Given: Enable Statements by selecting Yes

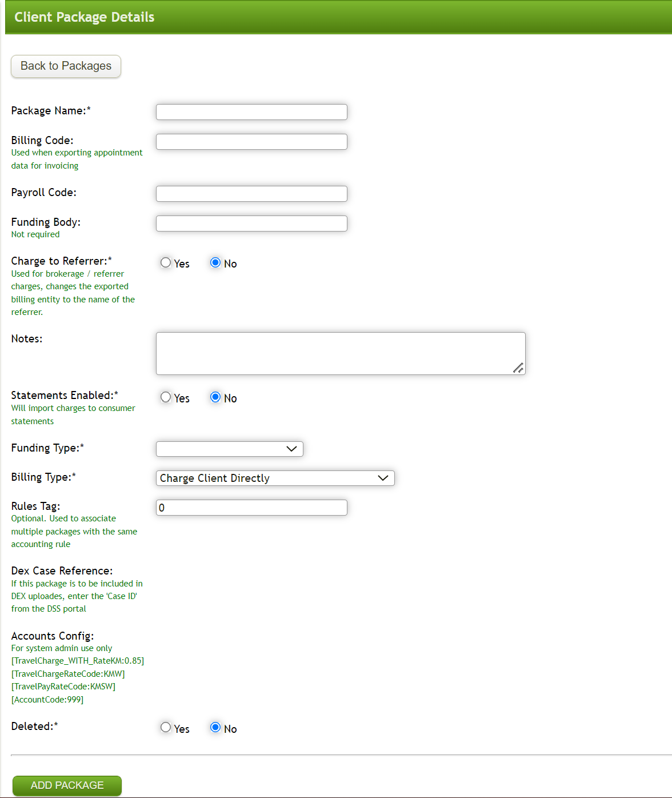Looking at the screenshot, I should pos(166,397).
